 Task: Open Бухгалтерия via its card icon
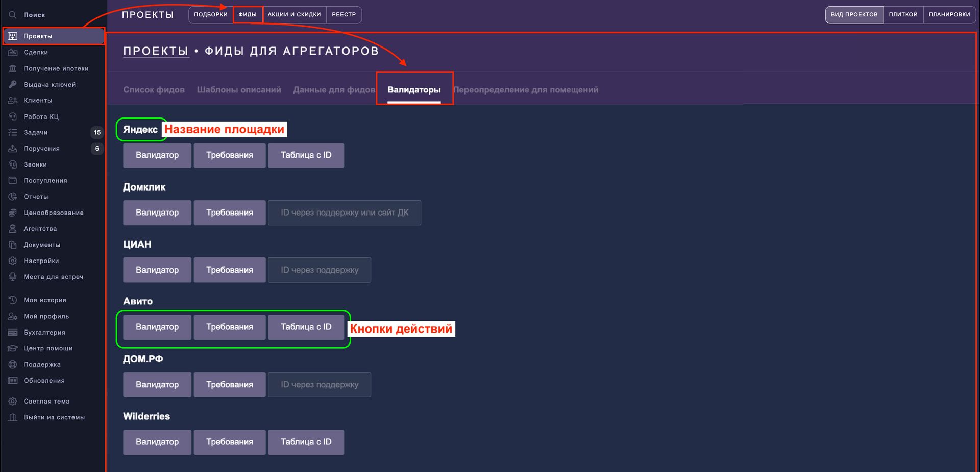[x=13, y=333]
